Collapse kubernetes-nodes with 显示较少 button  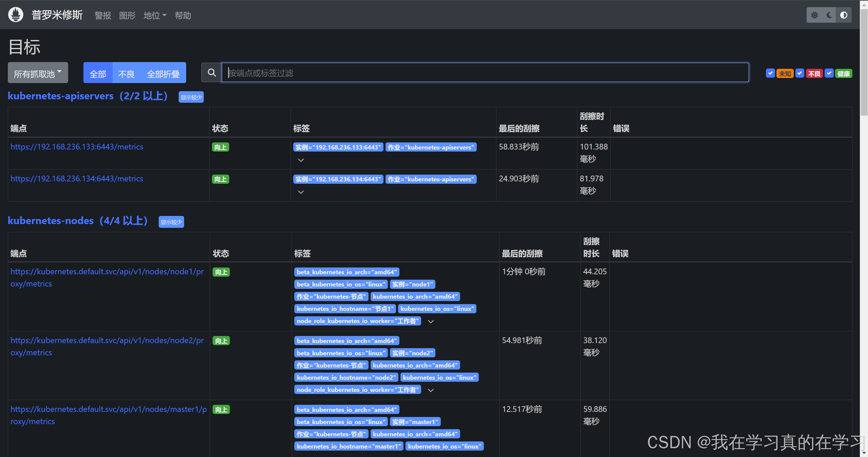coord(171,222)
